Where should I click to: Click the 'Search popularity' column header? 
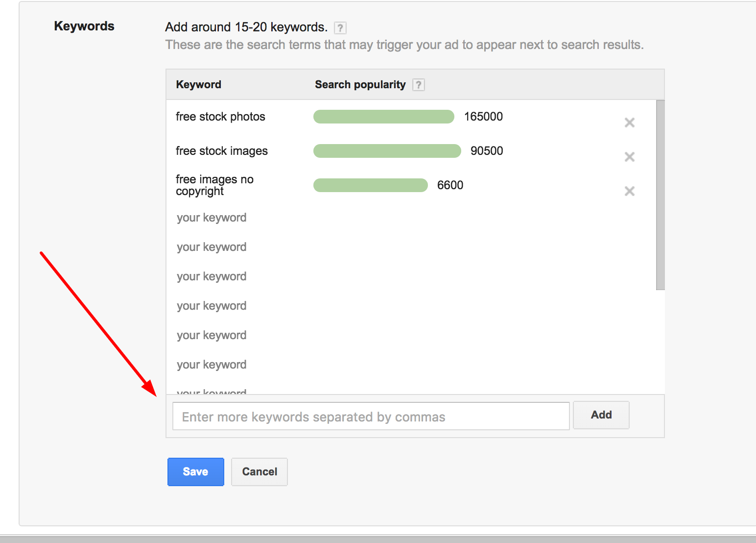point(360,85)
